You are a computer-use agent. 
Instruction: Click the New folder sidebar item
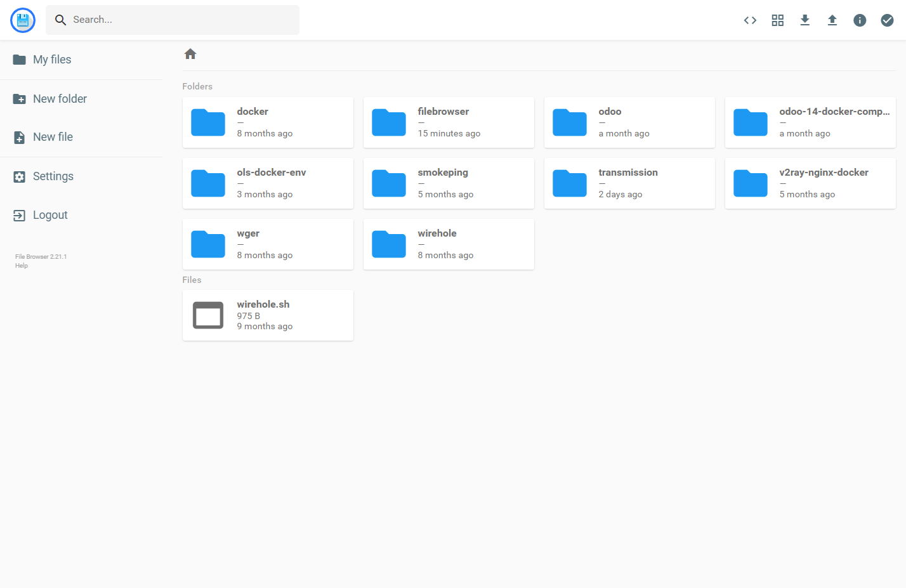coord(81,99)
